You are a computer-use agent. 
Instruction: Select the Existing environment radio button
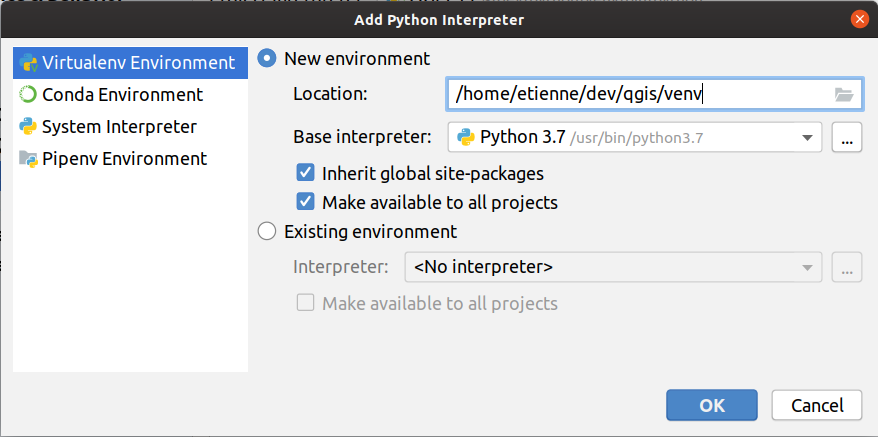pyautogui.click(x=267, y=232)
